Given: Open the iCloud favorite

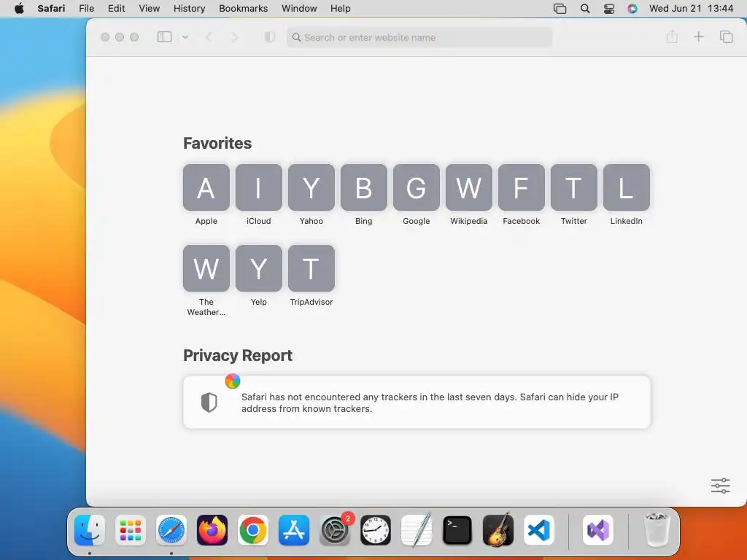Looking at the screenshot, I should click(259, 187).
